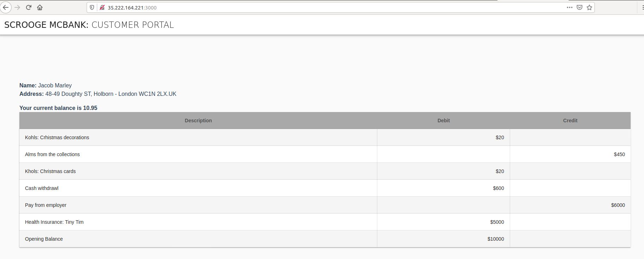Image resolution: width=644 pixels, height=259 pixels.
Task: Click the Scrooge McBank Customer Portal title
Action: (89, 25)
